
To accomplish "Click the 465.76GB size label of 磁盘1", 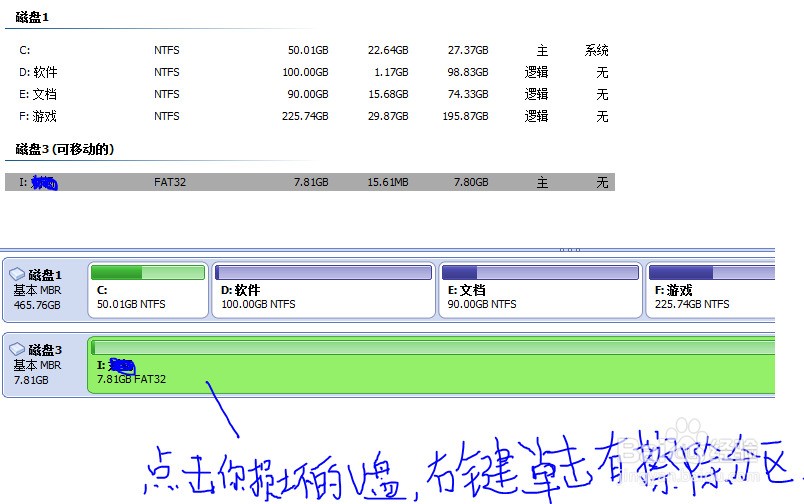I will pos(37,305).
